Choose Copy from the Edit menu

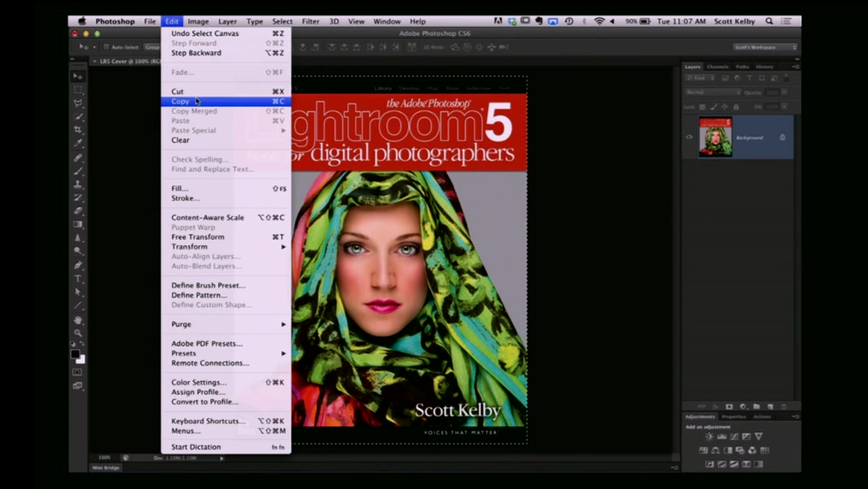coord(226,101)
